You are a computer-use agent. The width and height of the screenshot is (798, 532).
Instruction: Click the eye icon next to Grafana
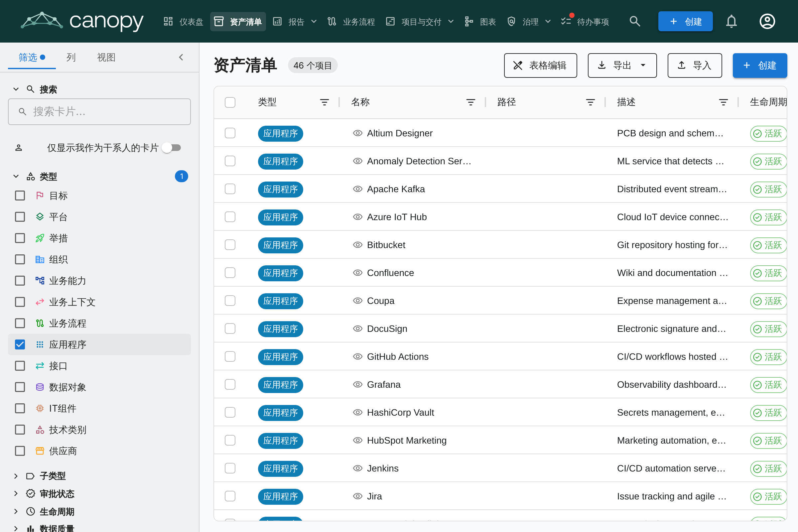pos(358,384)
